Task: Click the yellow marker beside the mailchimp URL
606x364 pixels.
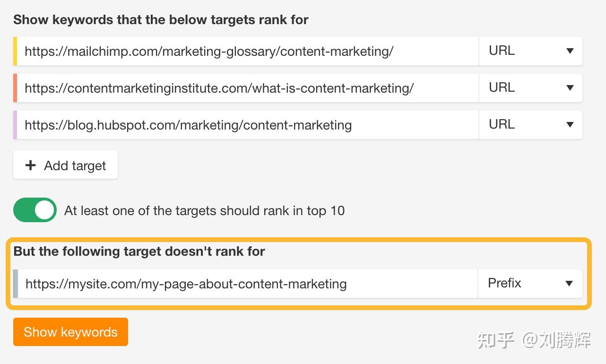Action: click(15, 51)
